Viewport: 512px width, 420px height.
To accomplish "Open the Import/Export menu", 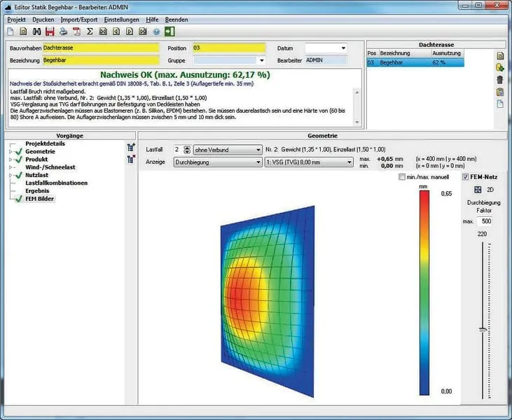I will 78,20.
